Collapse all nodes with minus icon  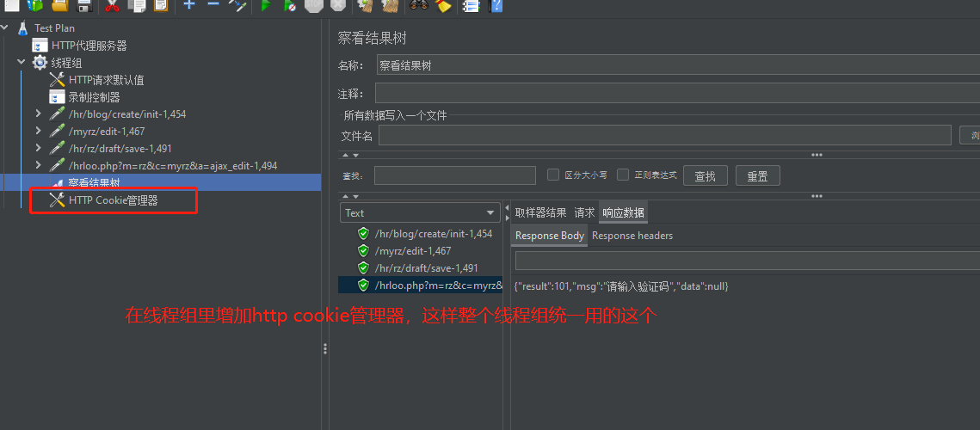pyautogui.click(x=213, y=4)
